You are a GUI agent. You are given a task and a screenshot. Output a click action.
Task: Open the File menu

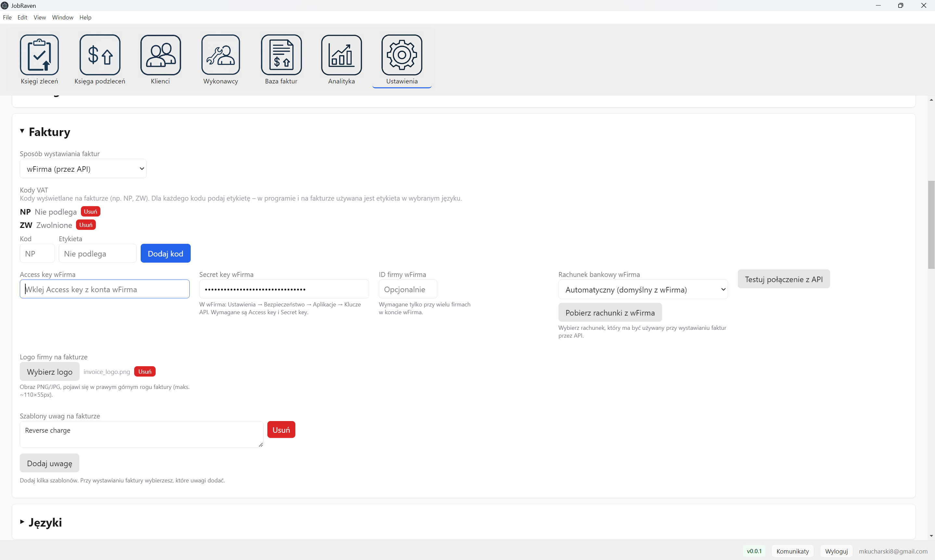[x=7, y=17]
